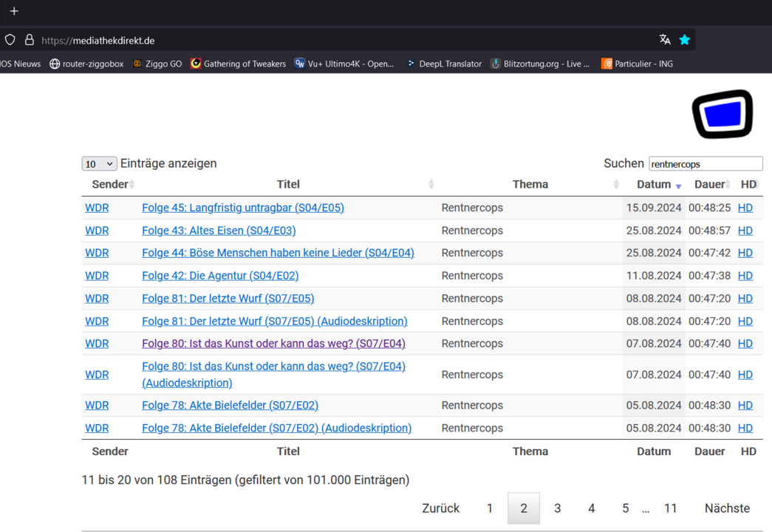Click the padlock site security icon
The height and width of the screenshot is (532, 772).
[x=30, y=40]
